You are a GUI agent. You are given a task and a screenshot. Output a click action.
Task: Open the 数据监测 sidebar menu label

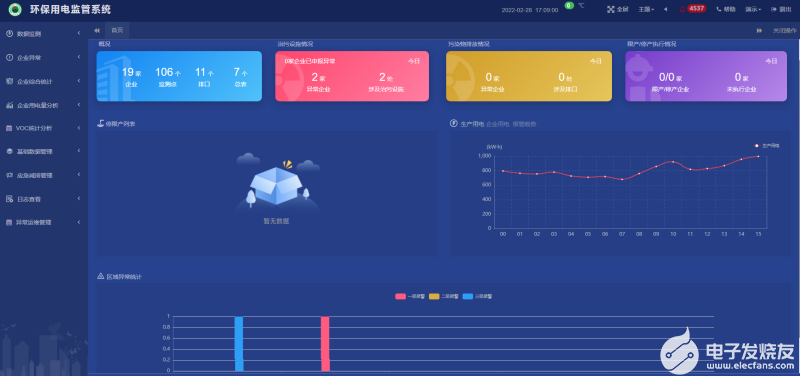click(x=29, y=34)
